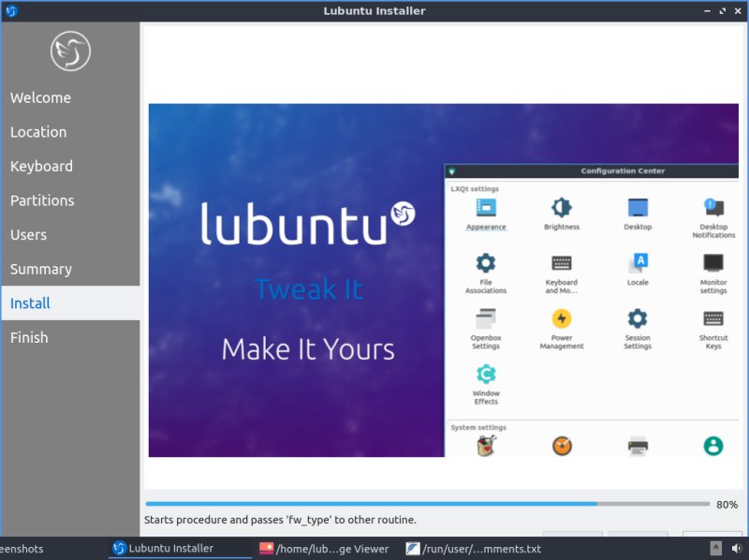This screenshot has height=560, width=749.
Task: Click the 'LXQt settings' section heading
Action: 475,189
